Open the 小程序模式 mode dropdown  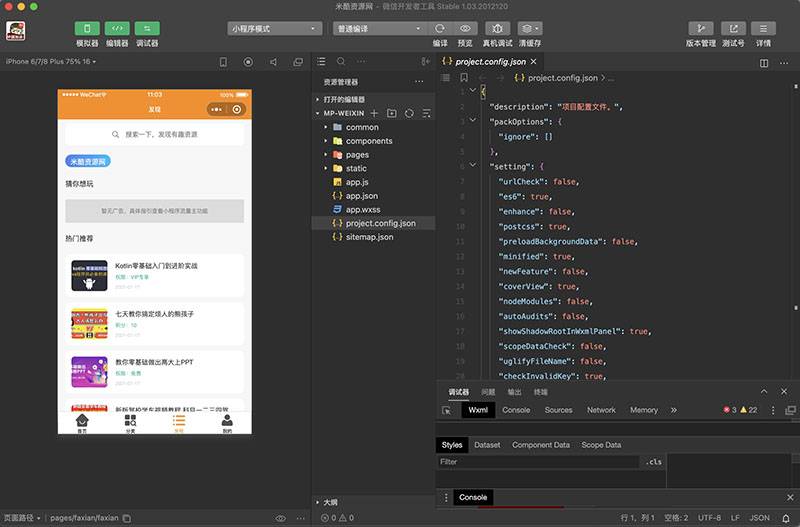[x=275, y=29]
